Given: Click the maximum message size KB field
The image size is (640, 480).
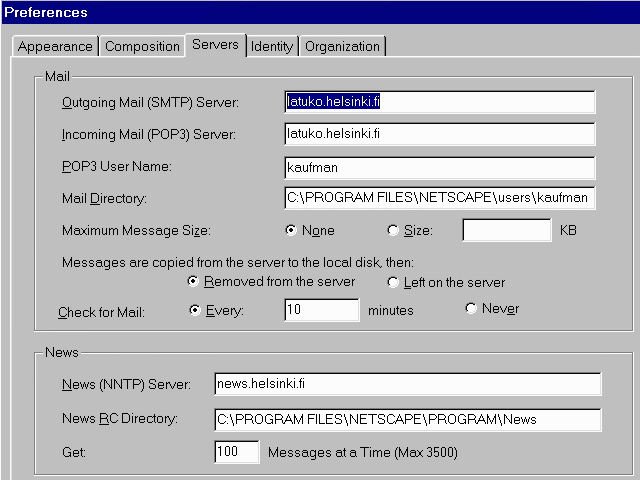Looking at the screenshot, I should pos(506,231).
